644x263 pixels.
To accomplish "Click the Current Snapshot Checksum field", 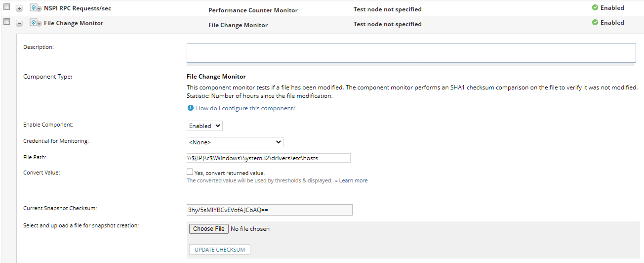I will coord(269,210).
